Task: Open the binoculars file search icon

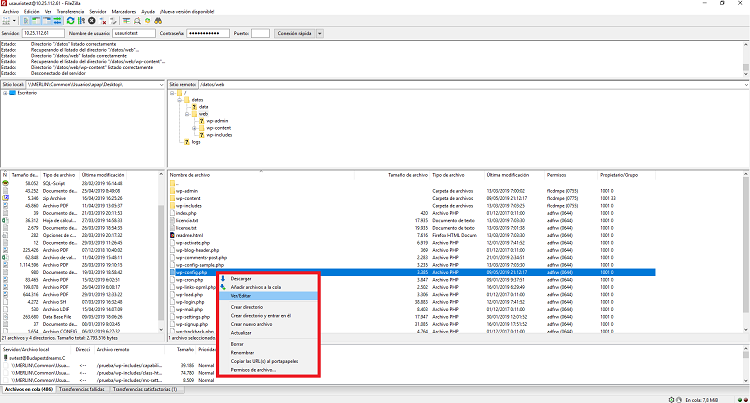Action: 158,21
